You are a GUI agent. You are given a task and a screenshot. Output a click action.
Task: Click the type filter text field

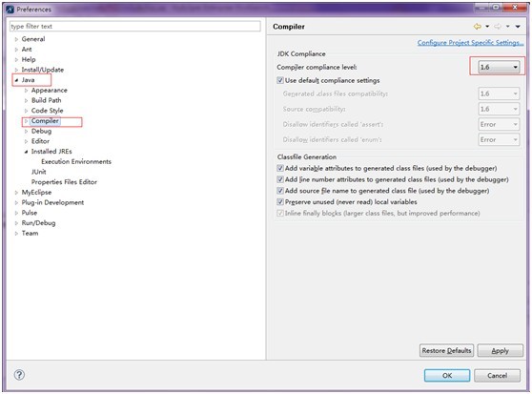135,26
